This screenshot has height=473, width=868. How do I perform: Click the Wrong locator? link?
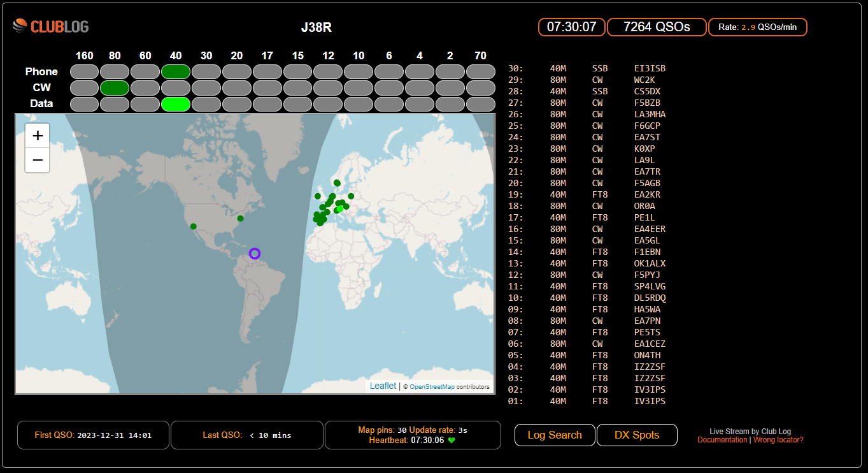tap(778, 440)
